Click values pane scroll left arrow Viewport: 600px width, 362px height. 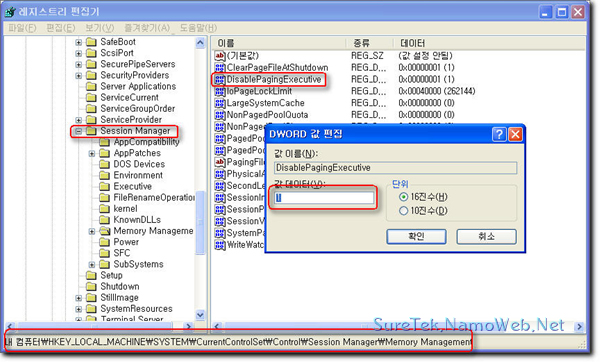pos(217,326)
